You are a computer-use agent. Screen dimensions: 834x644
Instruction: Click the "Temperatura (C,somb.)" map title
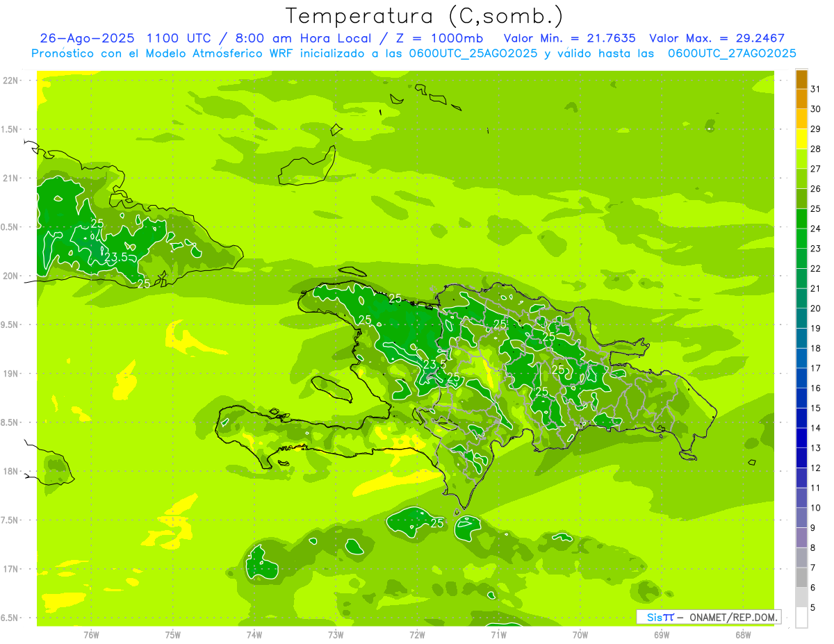click(x=424, y=15)
